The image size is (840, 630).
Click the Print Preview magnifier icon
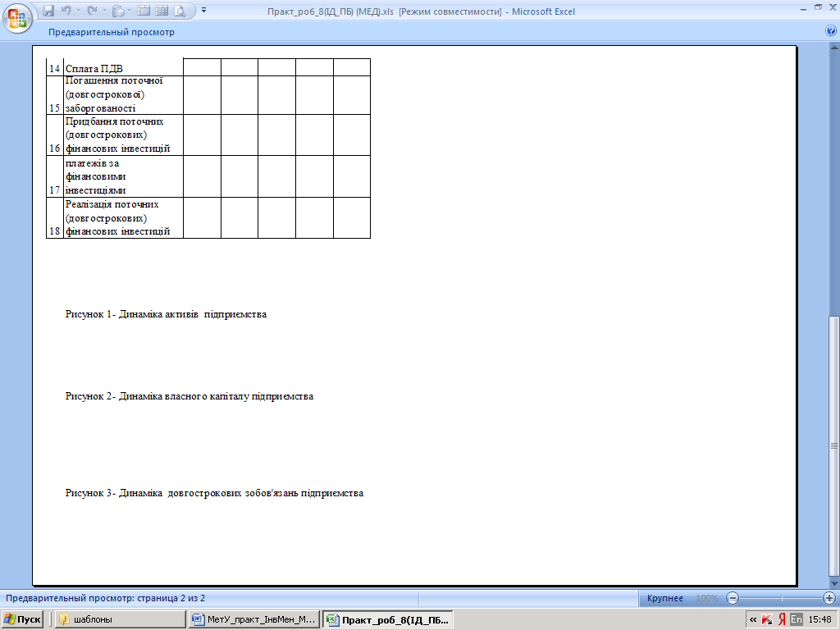coord(180,11)
